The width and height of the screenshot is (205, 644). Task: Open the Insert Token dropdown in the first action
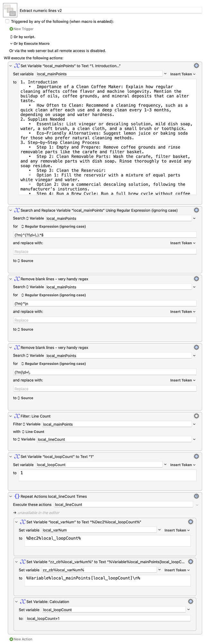(182, 74)
